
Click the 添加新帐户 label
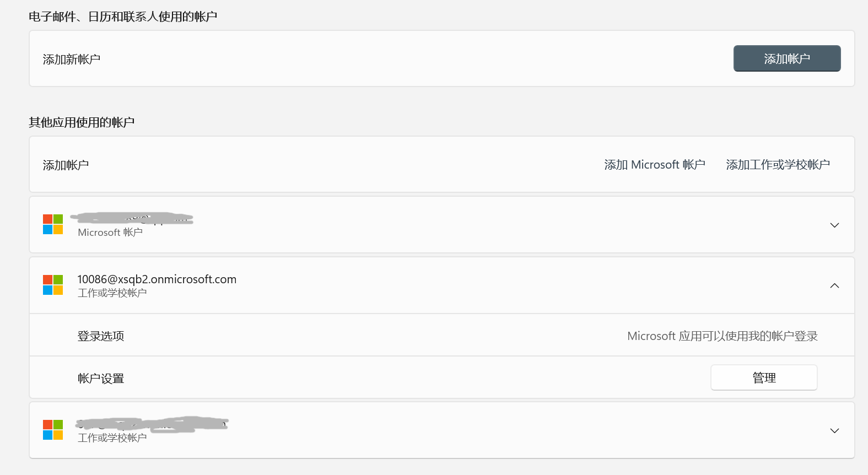click(x=72, y=60)
